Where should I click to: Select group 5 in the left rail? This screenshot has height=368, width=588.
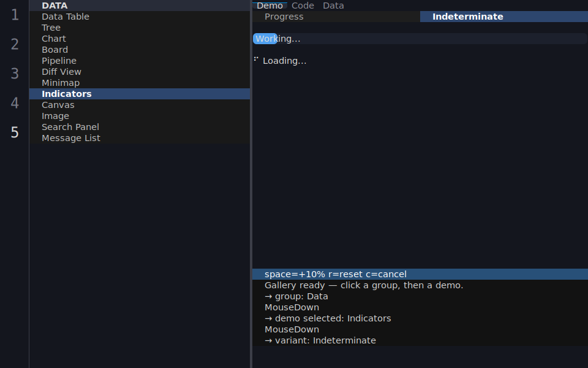tap(15, 132)
